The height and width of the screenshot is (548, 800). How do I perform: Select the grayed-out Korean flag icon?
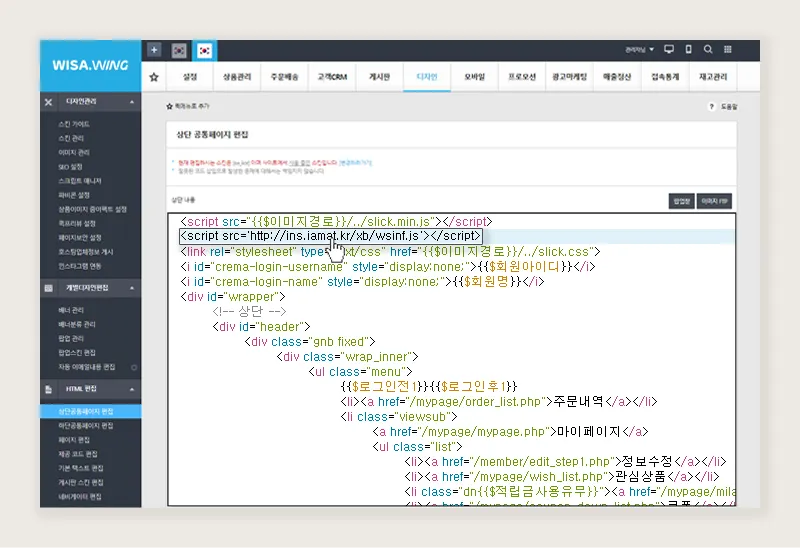pos(179,51)
